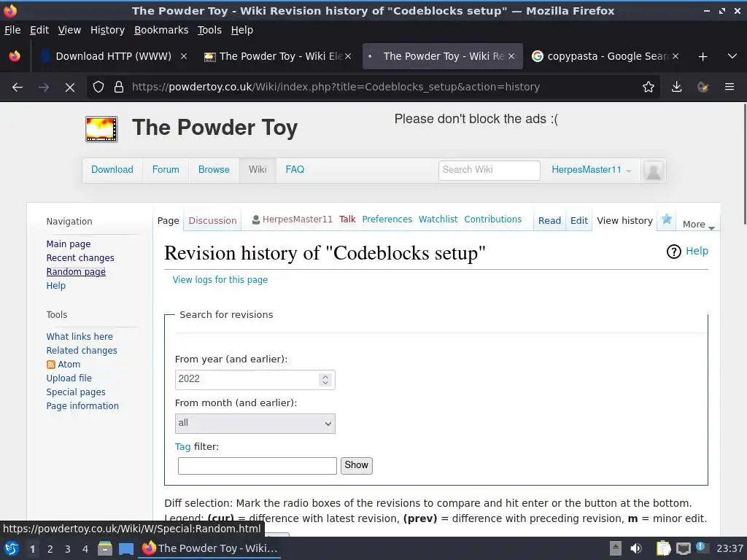Switch to the Download HTTP (WWW) tab
Image resolution: width=747 pixels, height=560 pixels.
113,56
